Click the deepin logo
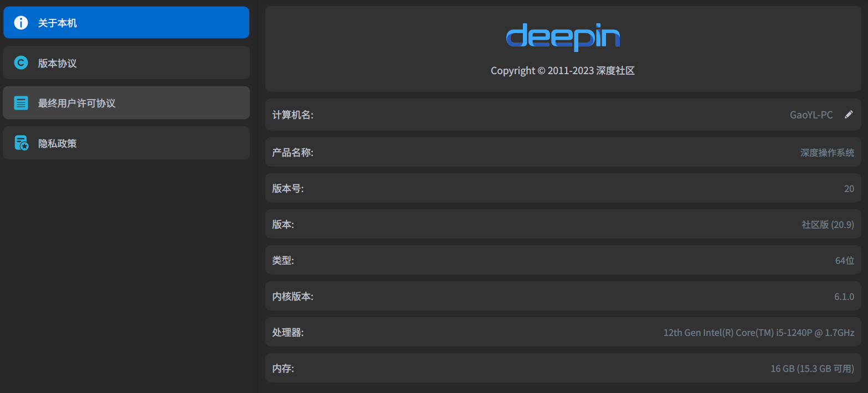Viewport: 868px width, 393px height. pyautogui.click(x=563, y=37)
